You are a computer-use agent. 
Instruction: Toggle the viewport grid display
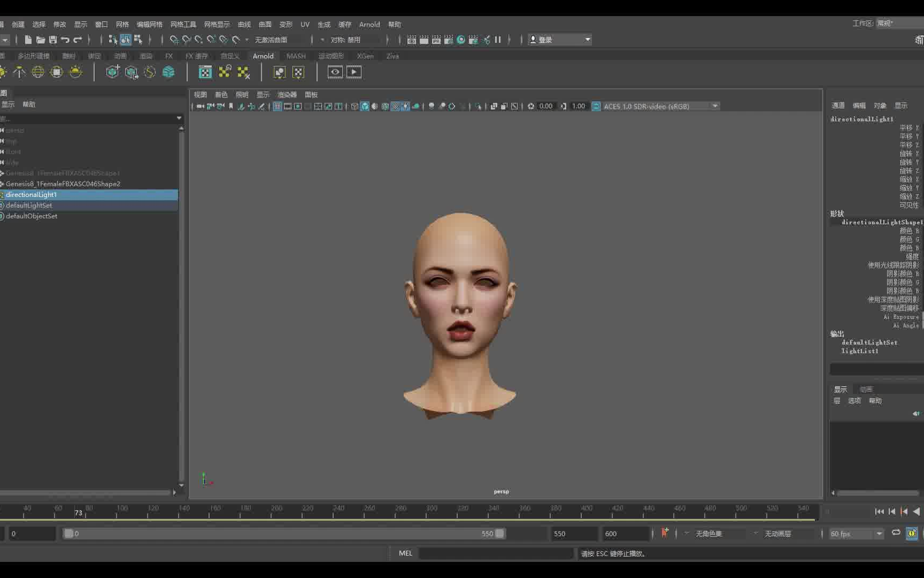[x=277, y=107]
